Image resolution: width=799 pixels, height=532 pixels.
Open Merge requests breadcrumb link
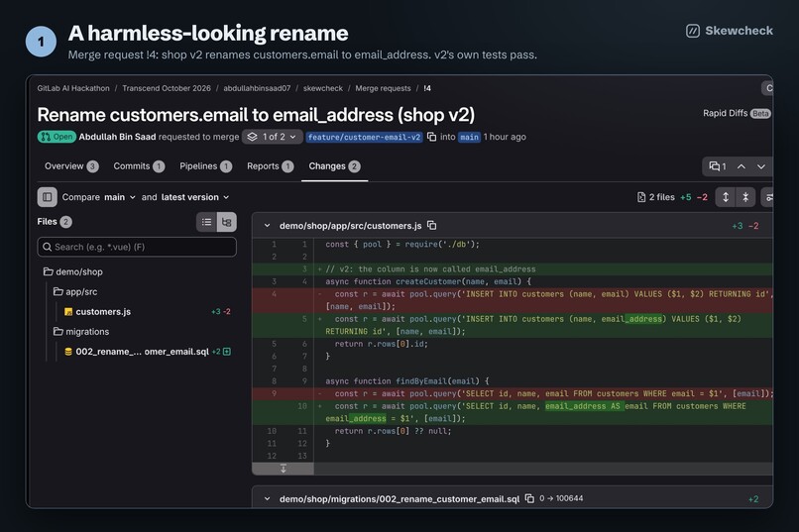pyautogui.click(x=383, y=88)
